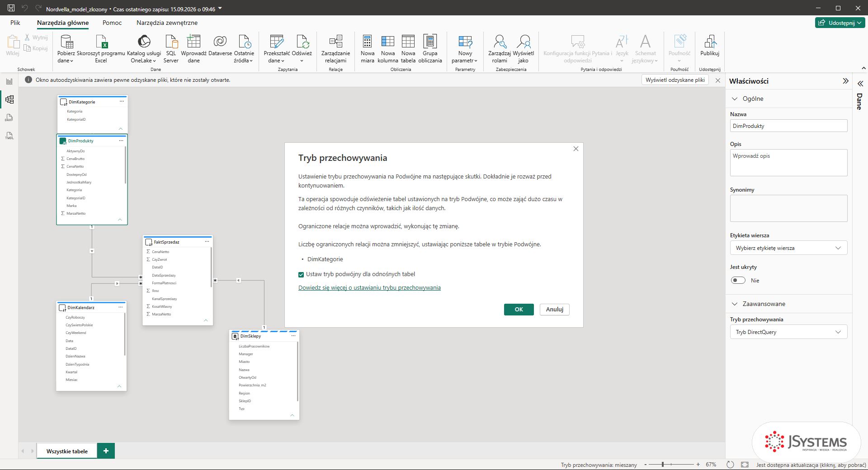Screen dimensions: 868x470
Task: Create Nowa miara
Action: pos(367,49)
